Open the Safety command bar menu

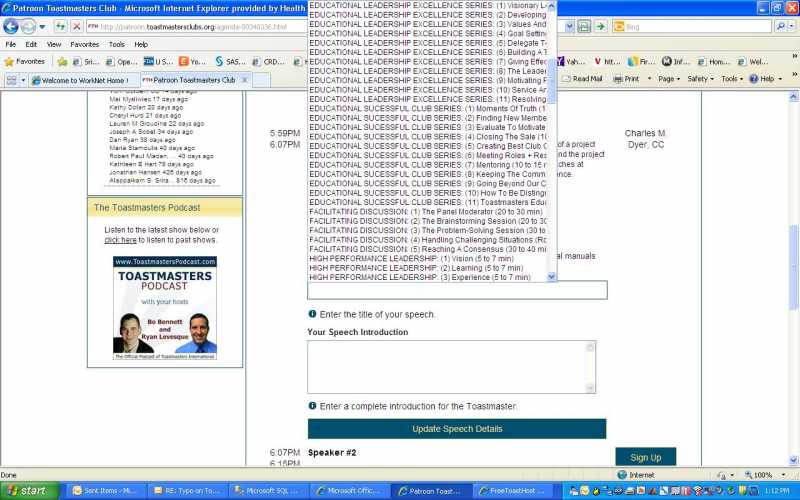700,79
